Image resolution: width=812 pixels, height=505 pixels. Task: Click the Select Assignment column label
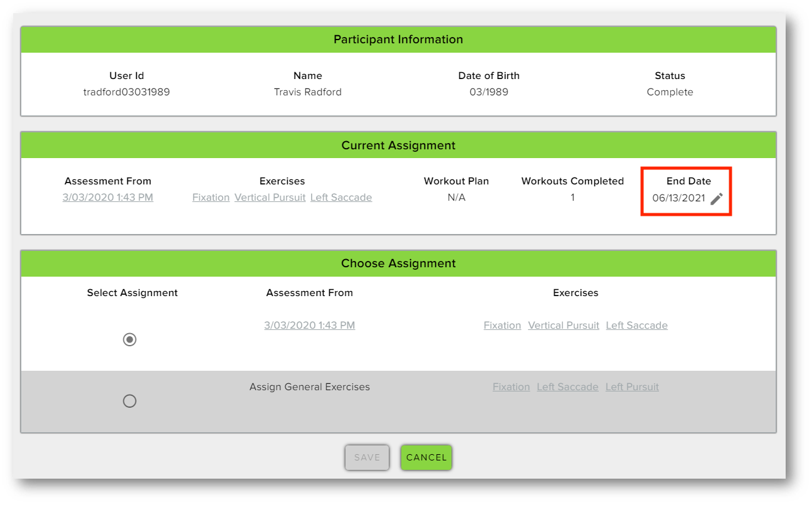pyautogui.click(x=132, y=293)
